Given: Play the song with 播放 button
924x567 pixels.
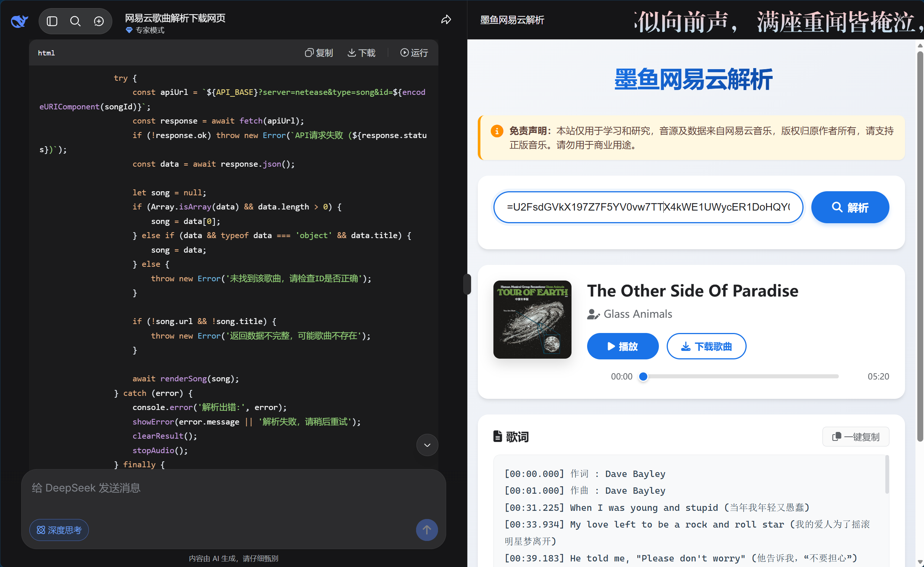Looking at the screenshot, I should coord(622,346).
